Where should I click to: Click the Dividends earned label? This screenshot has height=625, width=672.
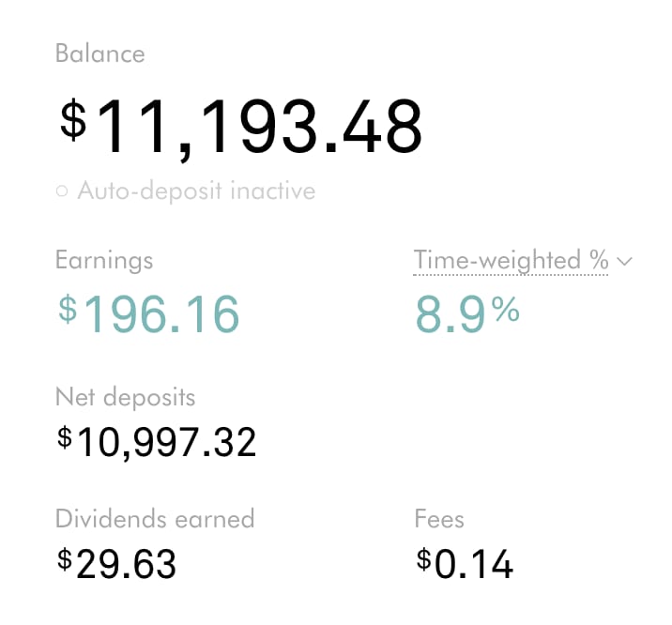coord(155,519)
